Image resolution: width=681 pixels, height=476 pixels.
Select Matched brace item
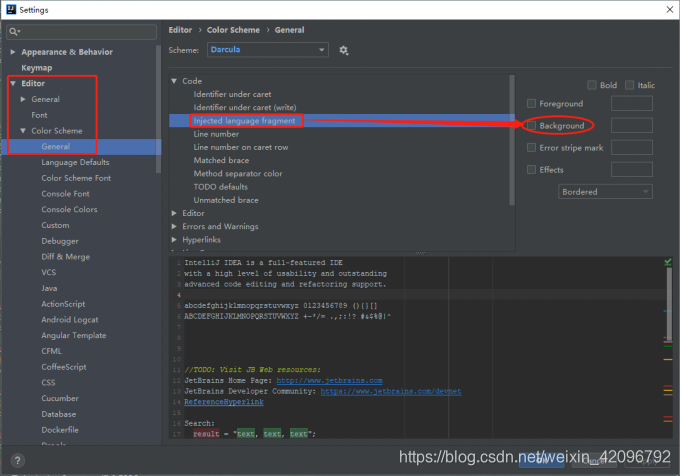click(x=221, y=160)
